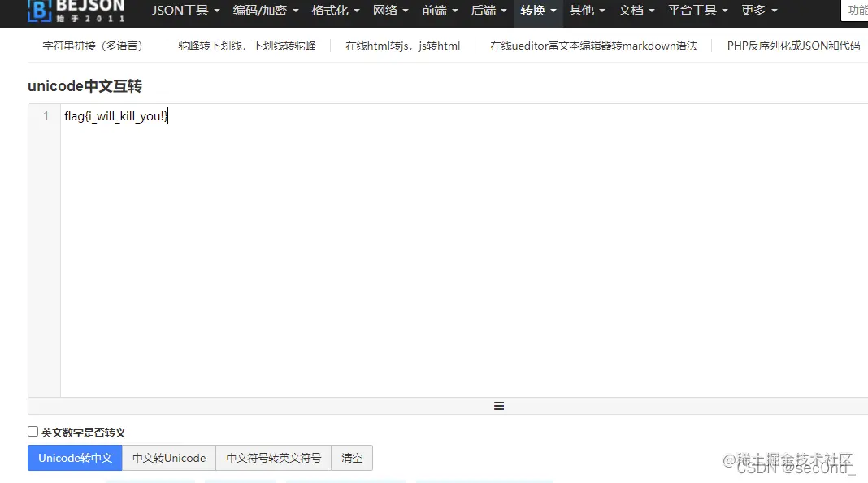Viewport: 868px width, 483px height.
Task: Open ueditor富文本编辑器转markdown link
Action: pos(593,46)
